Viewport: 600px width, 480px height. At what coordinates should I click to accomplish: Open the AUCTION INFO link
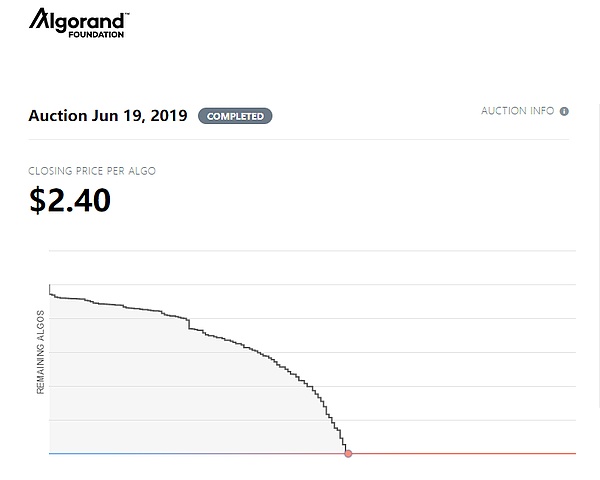pyautogui.click(x=517, y=111)
